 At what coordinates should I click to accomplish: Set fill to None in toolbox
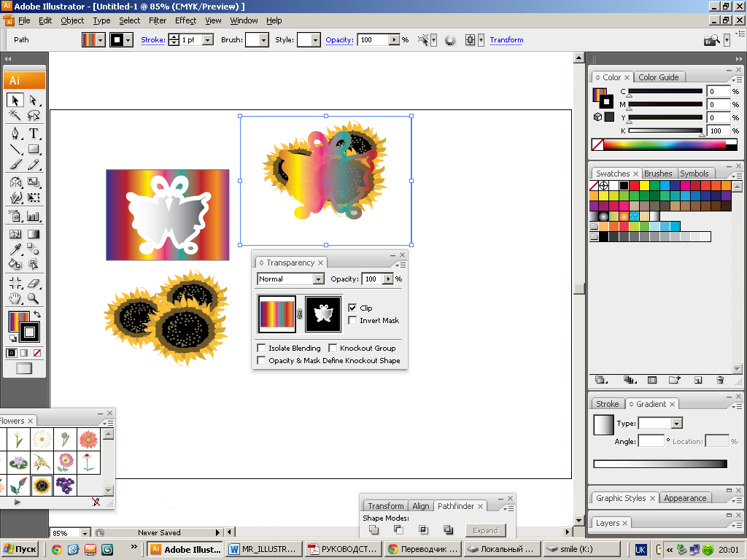pyautogui.click(x=37, y=353)
